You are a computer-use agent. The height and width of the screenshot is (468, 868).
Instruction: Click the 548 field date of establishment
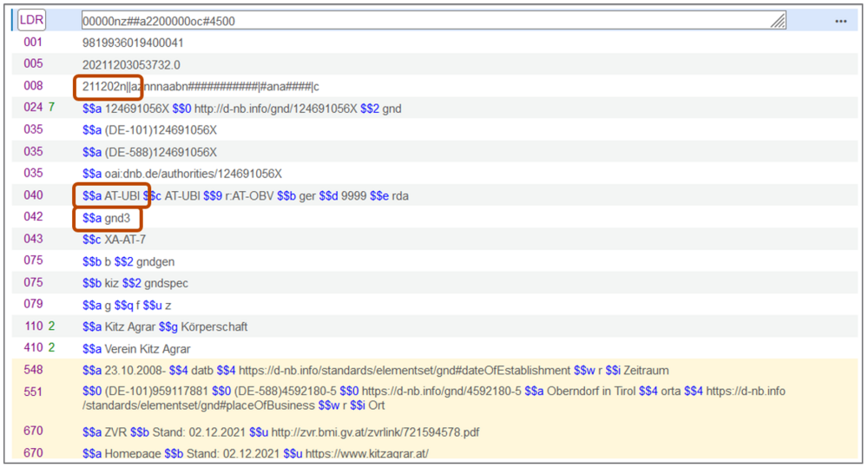(x=375, y=371)
